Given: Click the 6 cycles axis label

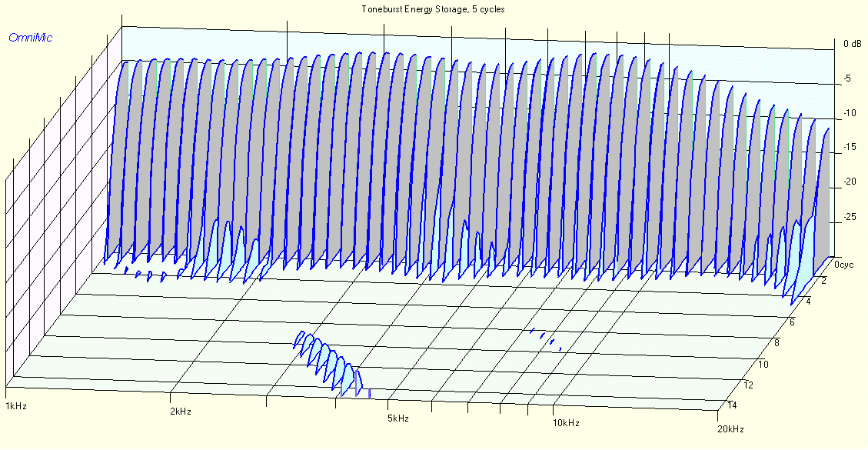Looking at the screenshot, I should point(793,322).
